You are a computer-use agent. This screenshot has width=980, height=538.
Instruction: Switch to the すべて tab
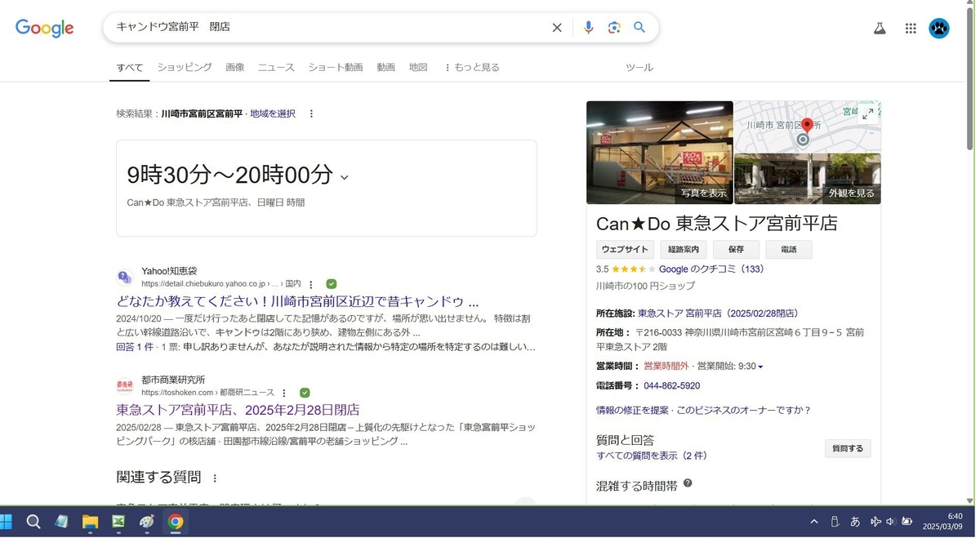coord(129,68)
